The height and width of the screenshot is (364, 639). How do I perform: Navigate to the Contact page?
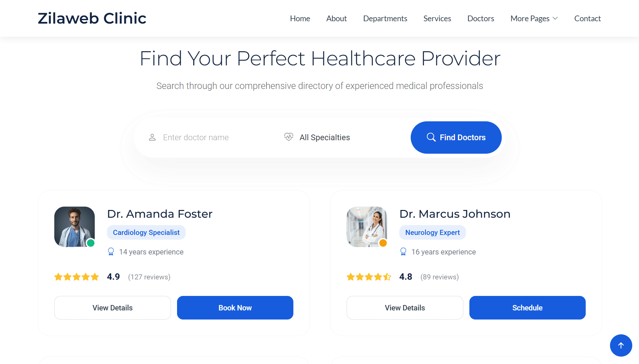(x=587, y=19)
